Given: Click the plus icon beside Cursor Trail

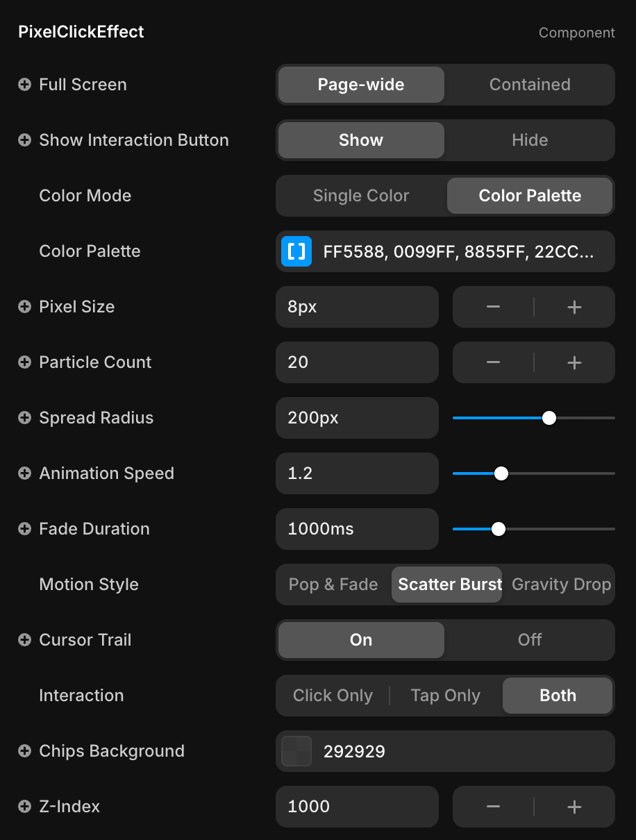Looking at the screenshot, I should (x=24, y=640).
